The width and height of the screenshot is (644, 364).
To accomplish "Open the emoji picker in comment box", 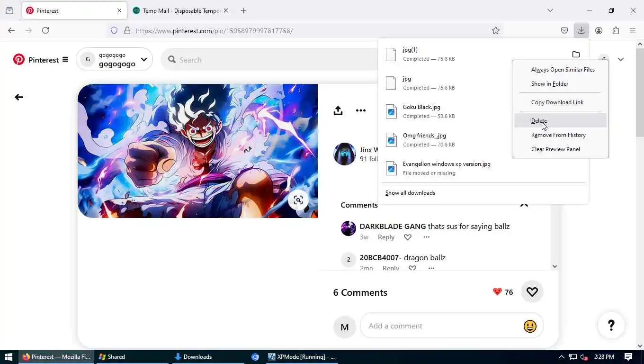I will [530, 326].
